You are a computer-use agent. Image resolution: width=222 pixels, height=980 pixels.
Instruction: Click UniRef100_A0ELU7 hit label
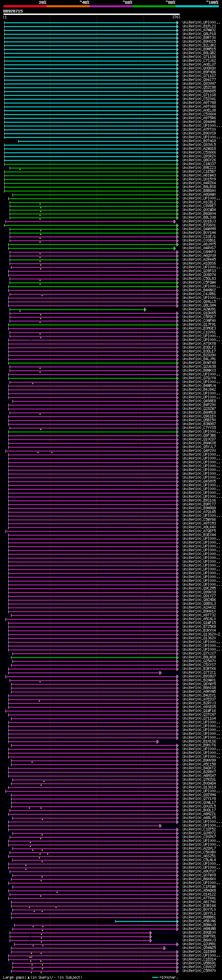pyautogui.click(x=199, y=64)
